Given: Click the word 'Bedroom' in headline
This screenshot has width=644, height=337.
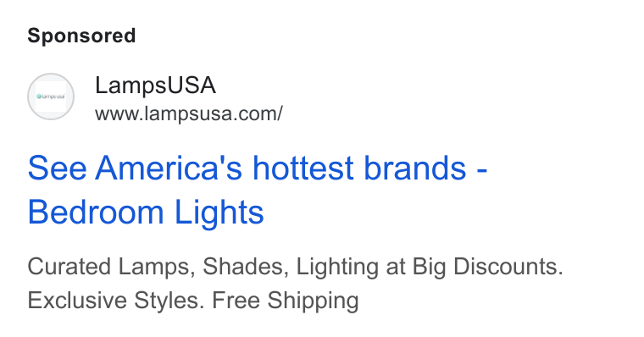Looking at the screenshot, I should click(96, 213).
